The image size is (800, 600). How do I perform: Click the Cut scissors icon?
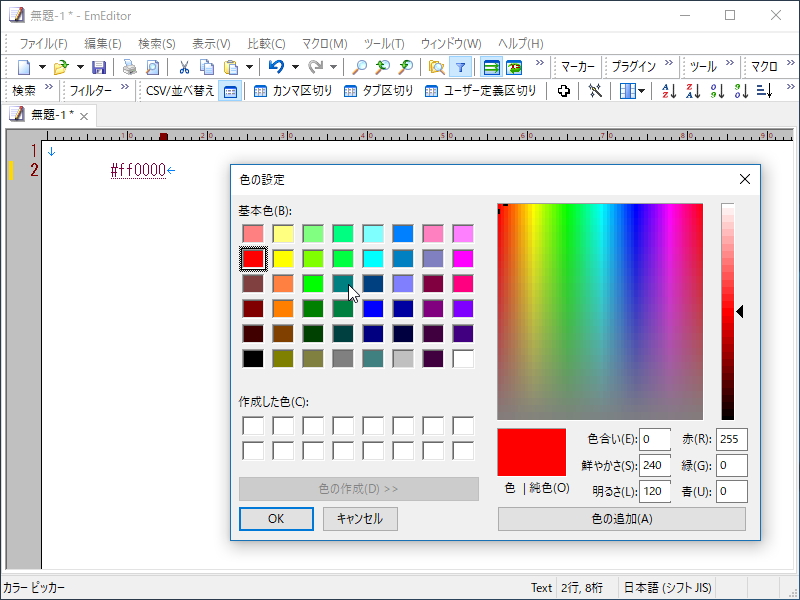pyautogui.click(x=184, y=67)
